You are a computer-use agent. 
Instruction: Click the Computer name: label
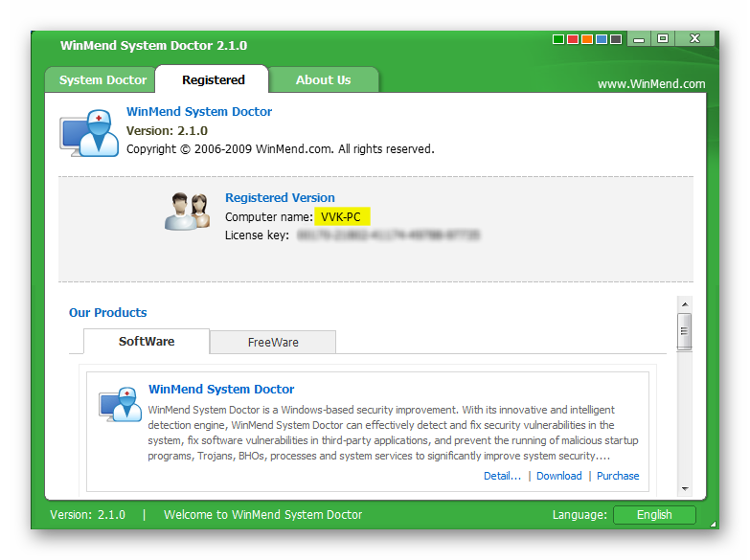(x=269, y=216)
